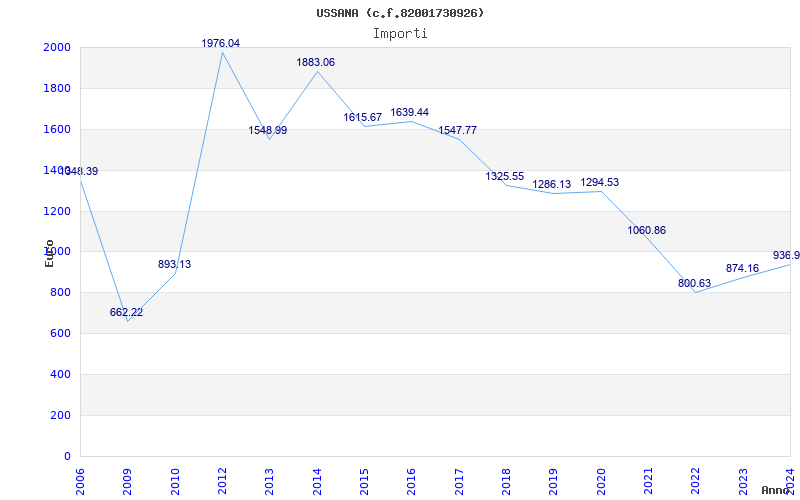The width and height of the screenshot is (800, 500).
Task: Click the y-axis value 1800
Action: point(57,88)
